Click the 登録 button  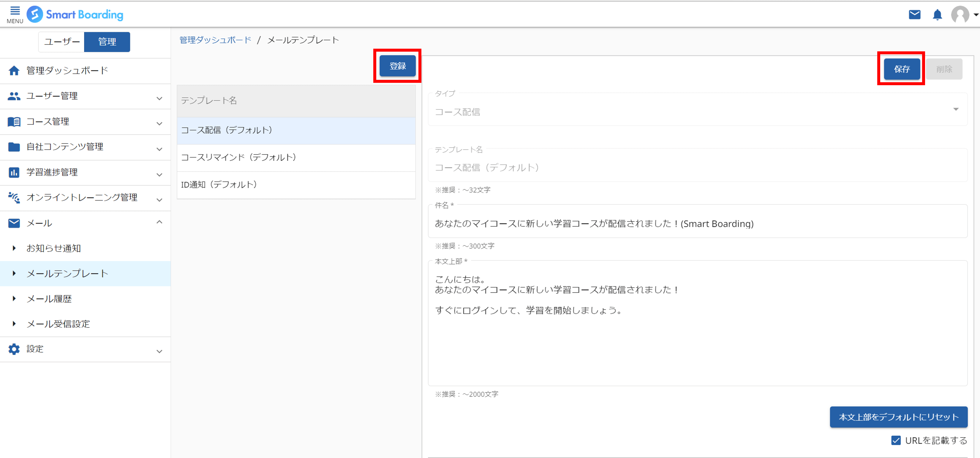point(398,66)
